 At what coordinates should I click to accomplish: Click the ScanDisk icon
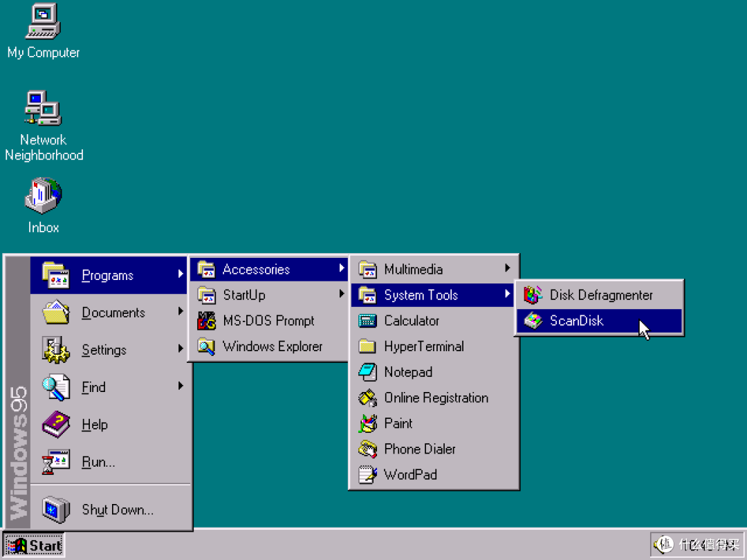pyautogui.click(x=533, y=321)
